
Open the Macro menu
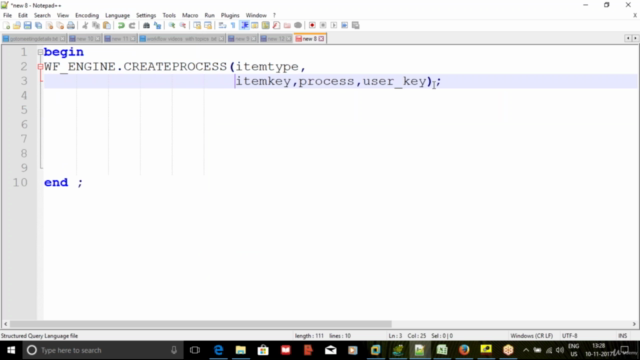point(190,15)
